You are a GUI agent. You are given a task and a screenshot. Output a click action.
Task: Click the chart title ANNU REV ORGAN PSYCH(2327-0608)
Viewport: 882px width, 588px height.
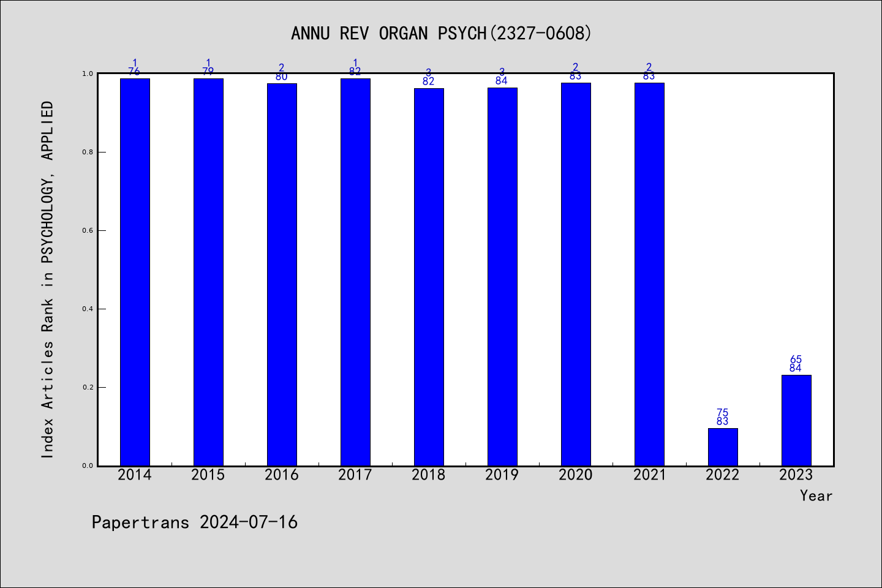pyautogui.click(x=441, y=33)
